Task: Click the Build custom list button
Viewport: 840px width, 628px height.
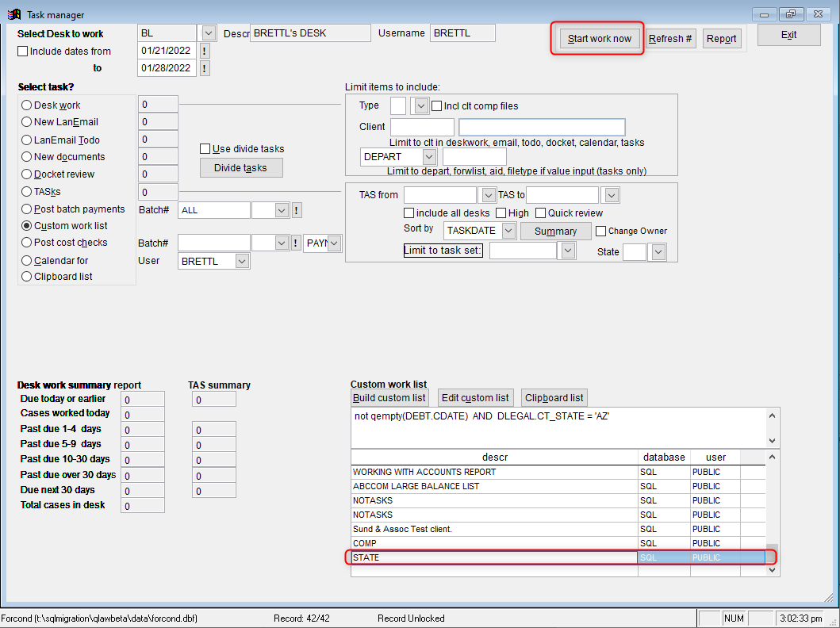Action: pyautogui.click(x=389, y=398)
